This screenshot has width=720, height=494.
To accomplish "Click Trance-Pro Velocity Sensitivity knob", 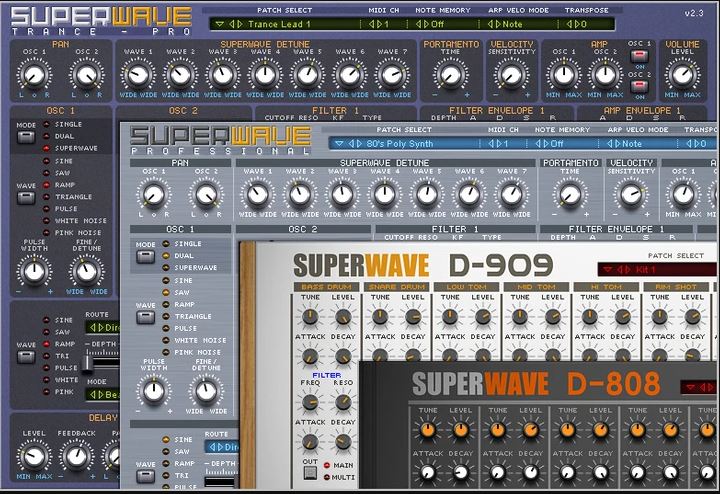I will tap(511, 75).
